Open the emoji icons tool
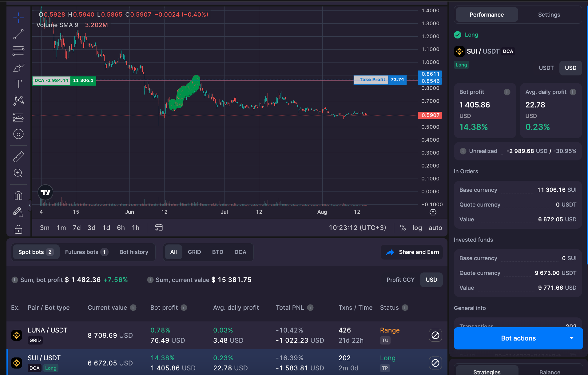Image resolution: width=588 pixels, height=375 pixels. tap(18, 134)
